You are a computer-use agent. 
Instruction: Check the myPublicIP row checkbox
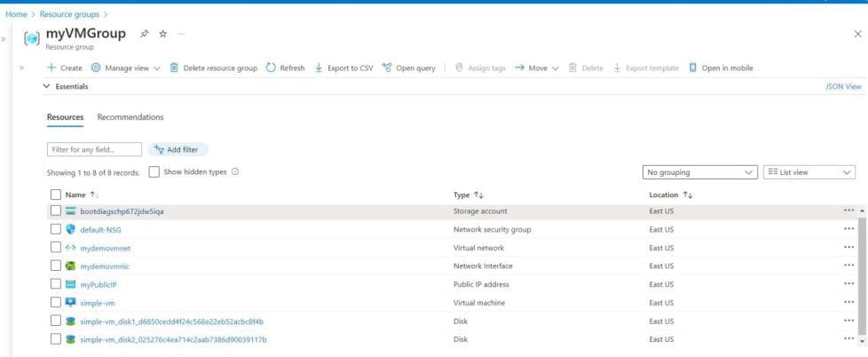55,284
